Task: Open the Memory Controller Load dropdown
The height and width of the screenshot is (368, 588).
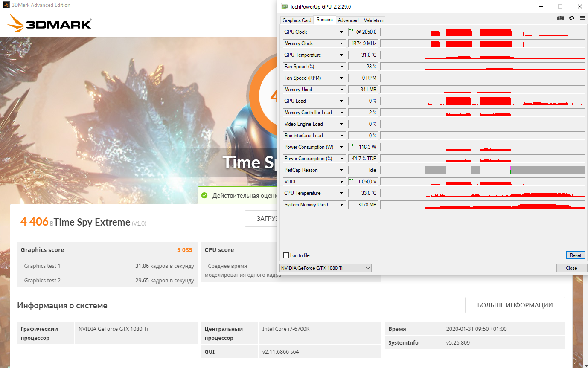Action: point(341,113)
